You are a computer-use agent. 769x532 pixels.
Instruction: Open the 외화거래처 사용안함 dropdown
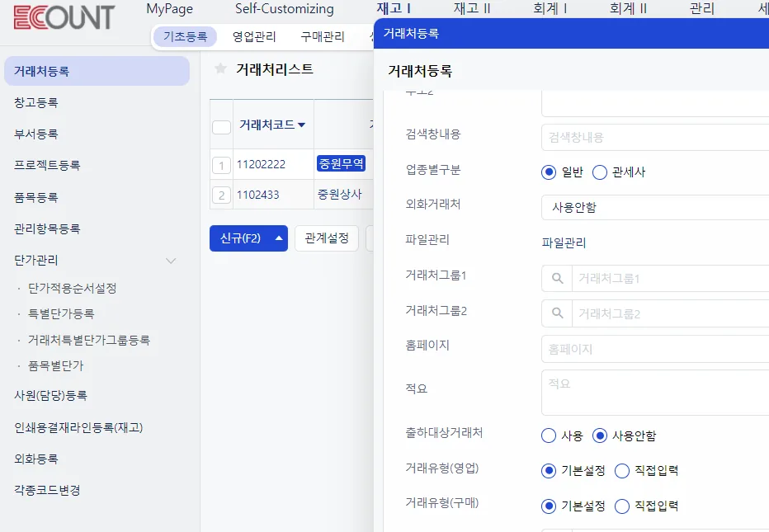[x=655, y=207]
